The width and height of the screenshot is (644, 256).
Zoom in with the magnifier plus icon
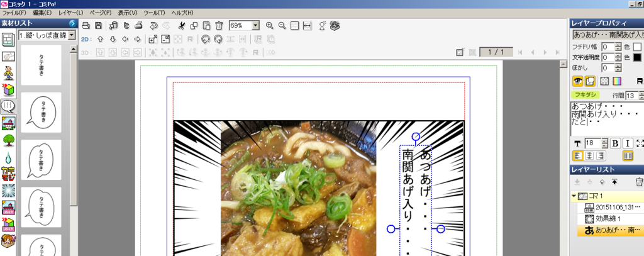click(269, 26)
